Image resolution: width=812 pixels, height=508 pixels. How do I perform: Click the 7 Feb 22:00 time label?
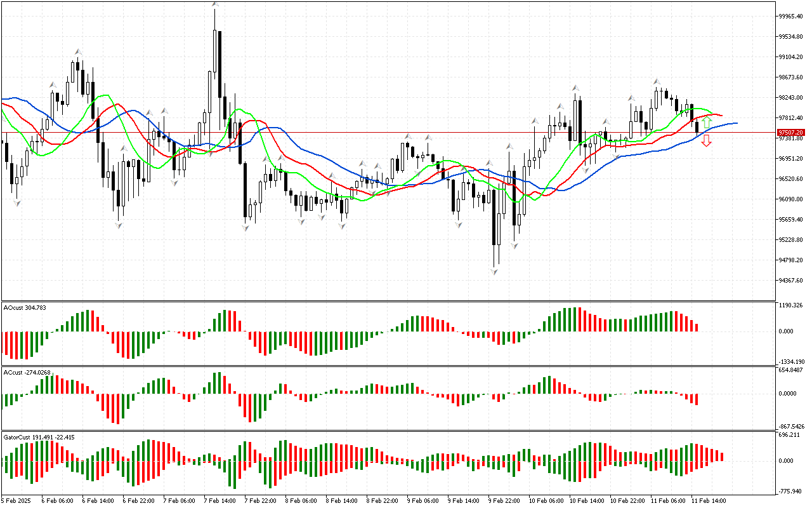tap(261, 501)
